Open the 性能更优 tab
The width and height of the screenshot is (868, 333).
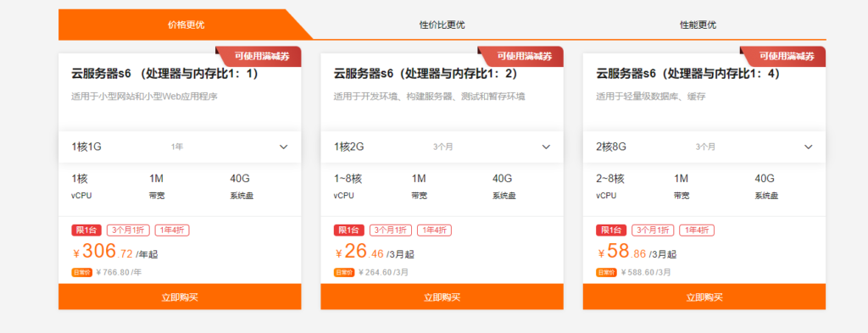pyautogui.click(x=698, y=25)
